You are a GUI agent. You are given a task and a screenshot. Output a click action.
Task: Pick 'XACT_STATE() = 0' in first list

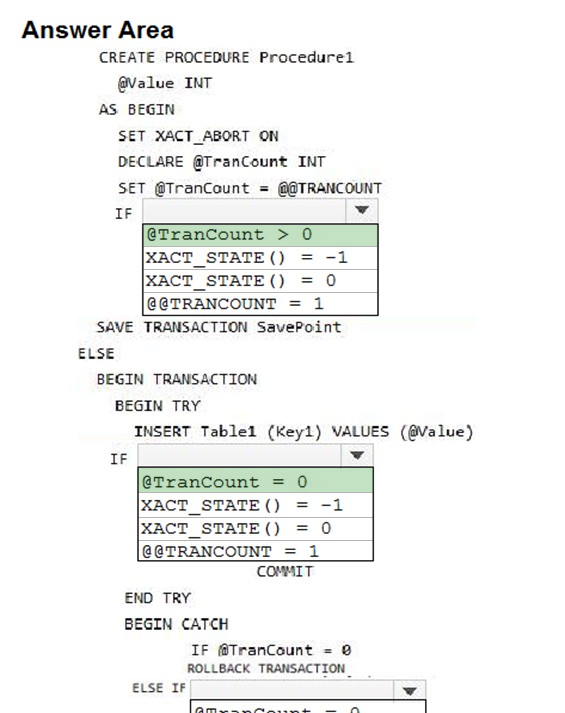[260, 281]
